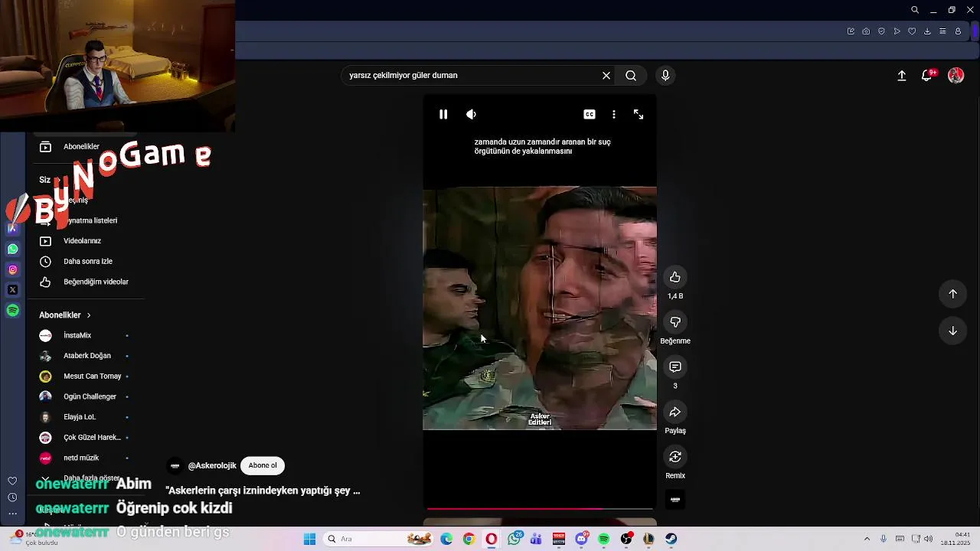Click the search magnifier button

click(631, 76)
